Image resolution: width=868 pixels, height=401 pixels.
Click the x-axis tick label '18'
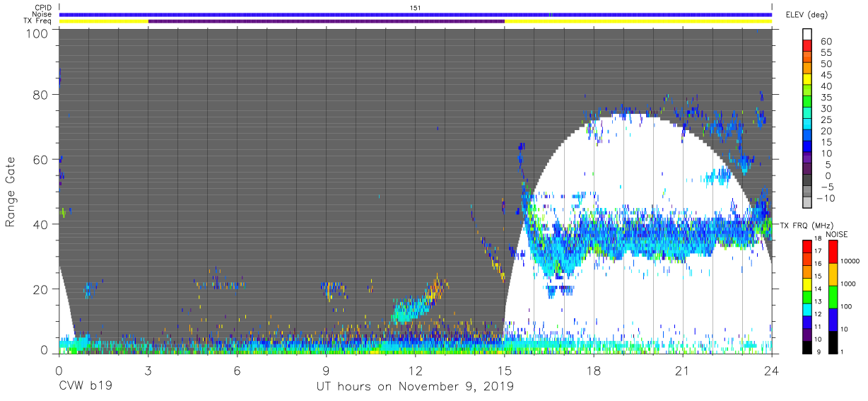[x=594, y=370]
